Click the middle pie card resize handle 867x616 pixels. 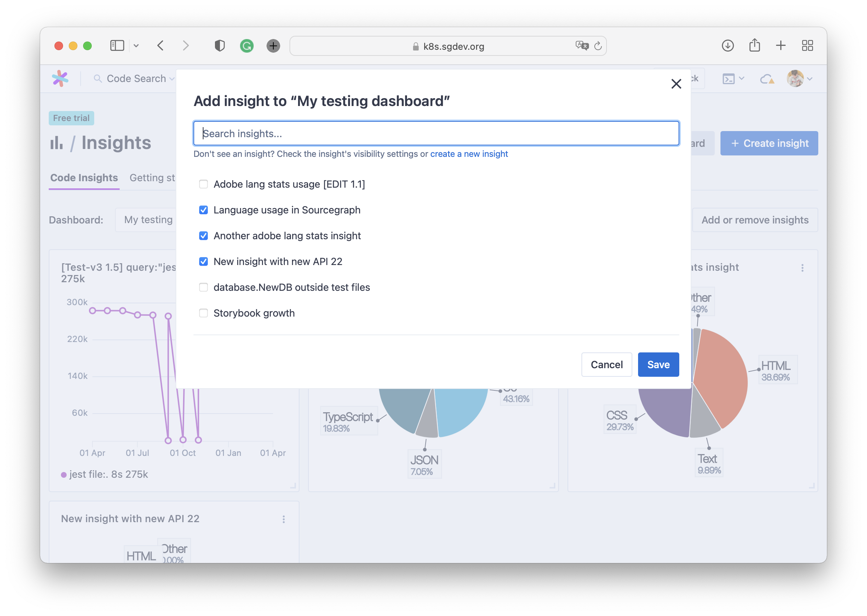coord(552,486)
